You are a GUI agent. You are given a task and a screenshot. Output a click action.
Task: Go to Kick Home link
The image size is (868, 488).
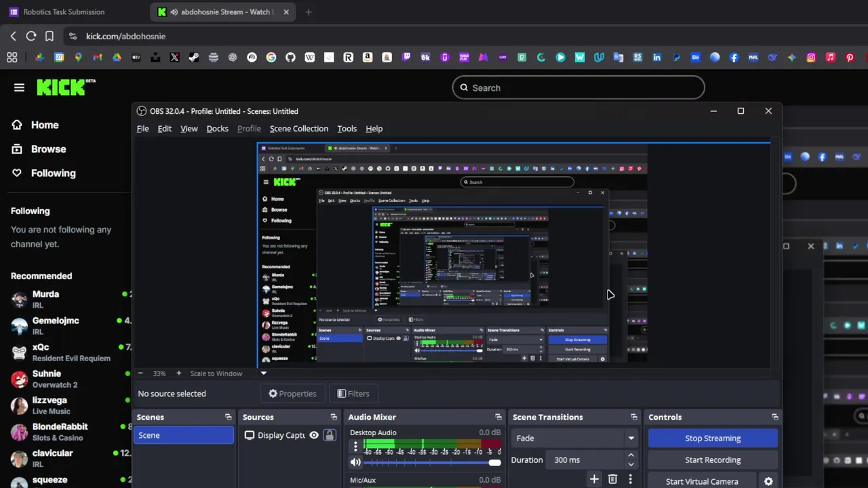pyautogui.click(x=45, y=125)
